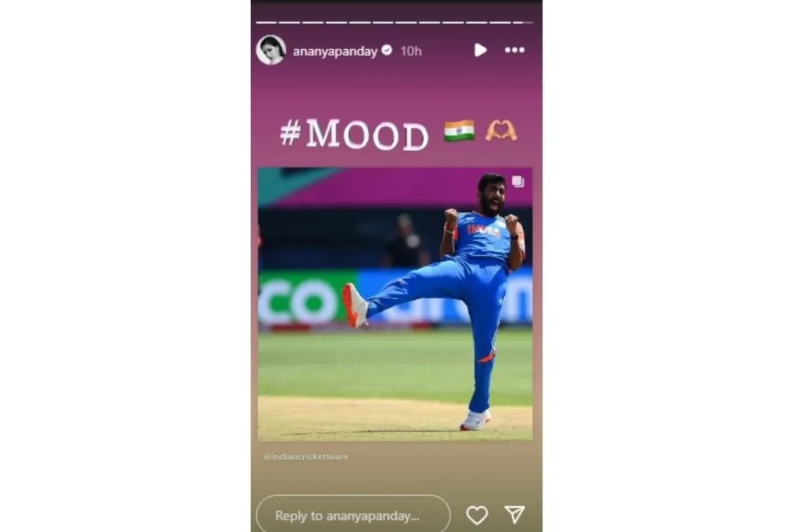Open the ananyapanday username link
The image size is (798, 532).
click(335, 51)
